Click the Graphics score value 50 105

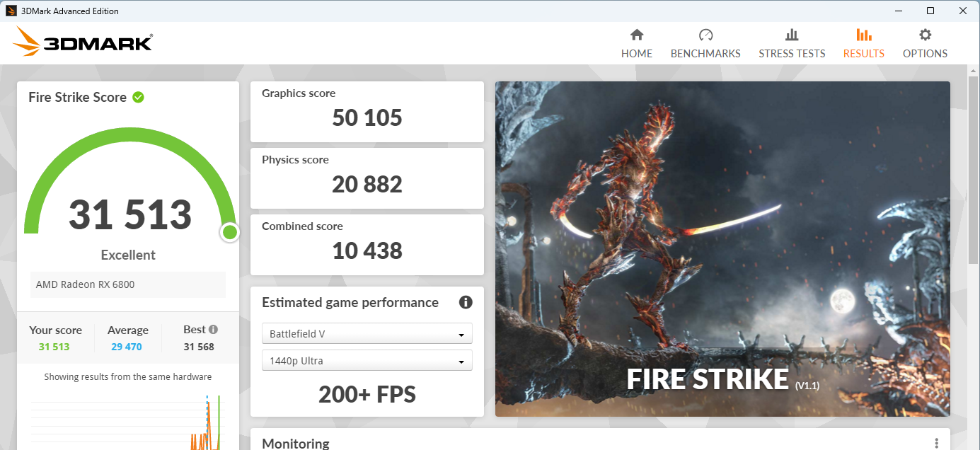point(367,117)
